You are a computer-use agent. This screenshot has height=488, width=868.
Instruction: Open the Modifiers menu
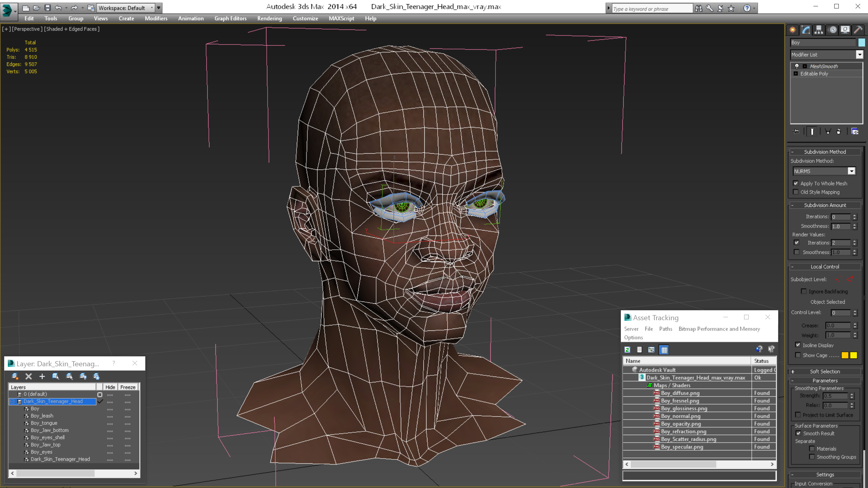tap(155, 18)
